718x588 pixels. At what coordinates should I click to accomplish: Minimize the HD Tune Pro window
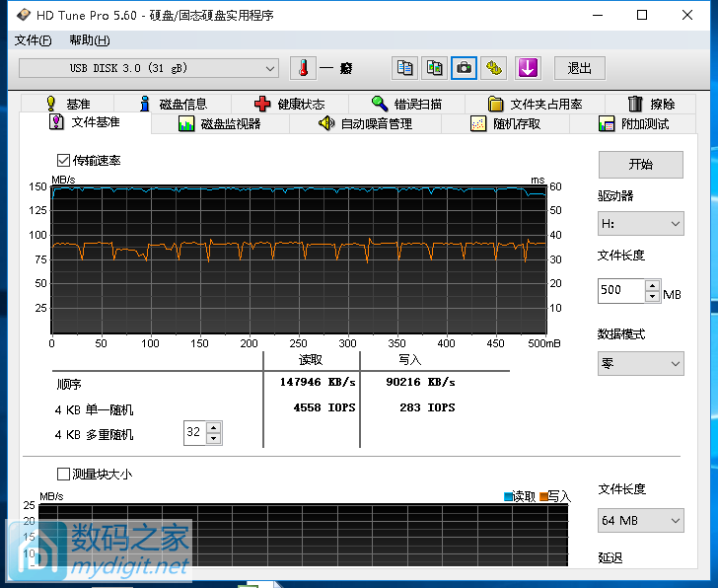coord(597,15)
